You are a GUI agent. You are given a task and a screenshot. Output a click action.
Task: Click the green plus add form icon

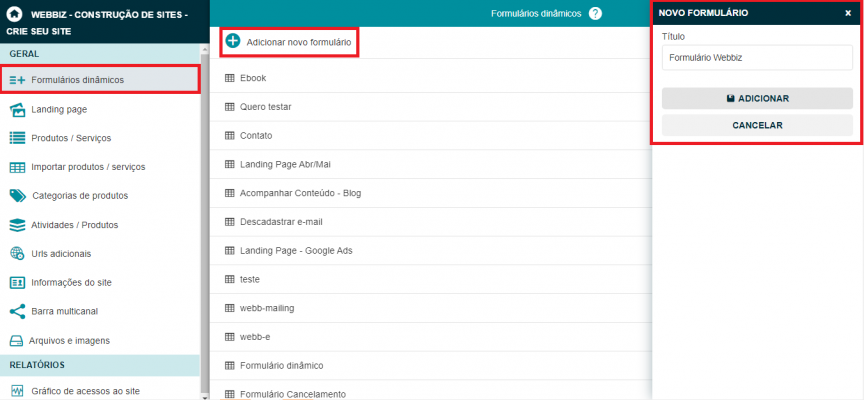click(233, 42)
